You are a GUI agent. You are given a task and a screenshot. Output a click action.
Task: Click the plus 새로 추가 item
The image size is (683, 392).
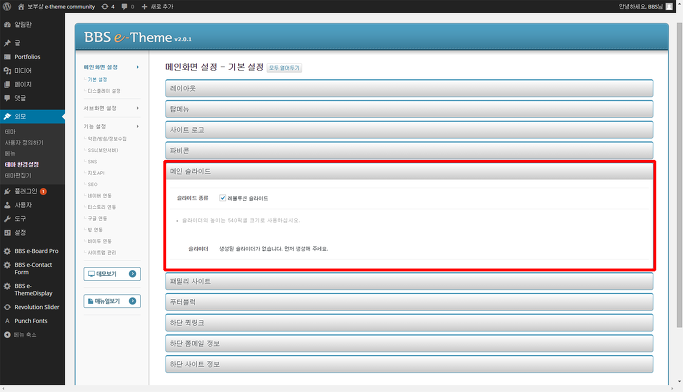(157, 7)
